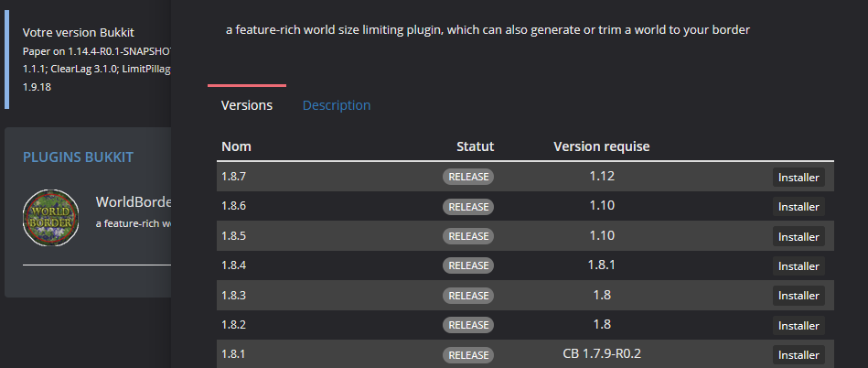Click the Nom column header
This screenshot has width=868, height=368.
(236, 146)
